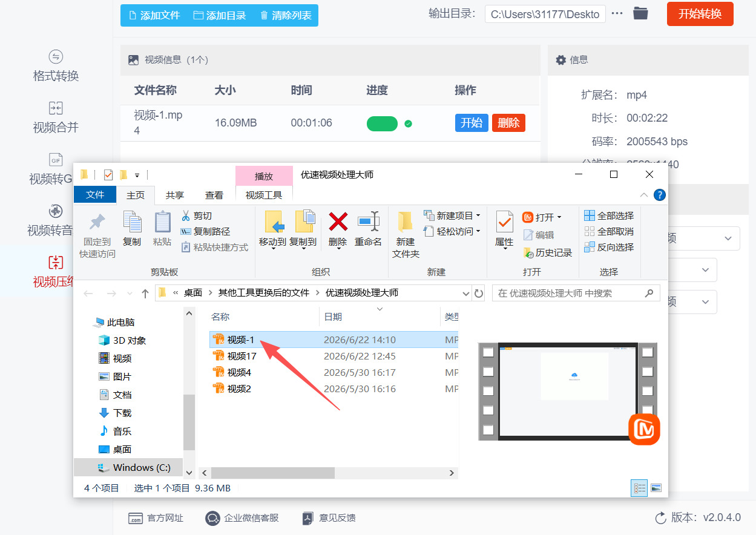Toggle the properties checkmark in the quick access toolbar
This screenshot has width=756, height=535.
pyautogui.click(x=108, y=175)
